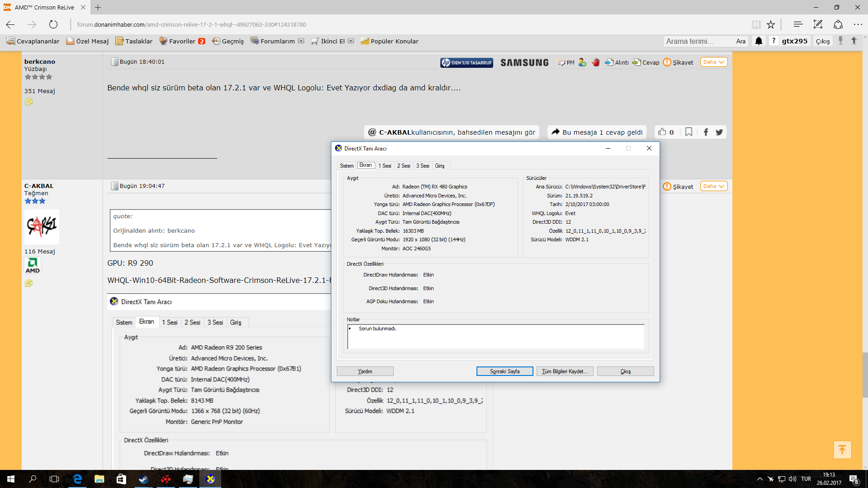The height and width of the screenshot is (488, 868).
Task: Open the 2 Sesi tab in DirectX dialog
Action: [404, 166]
